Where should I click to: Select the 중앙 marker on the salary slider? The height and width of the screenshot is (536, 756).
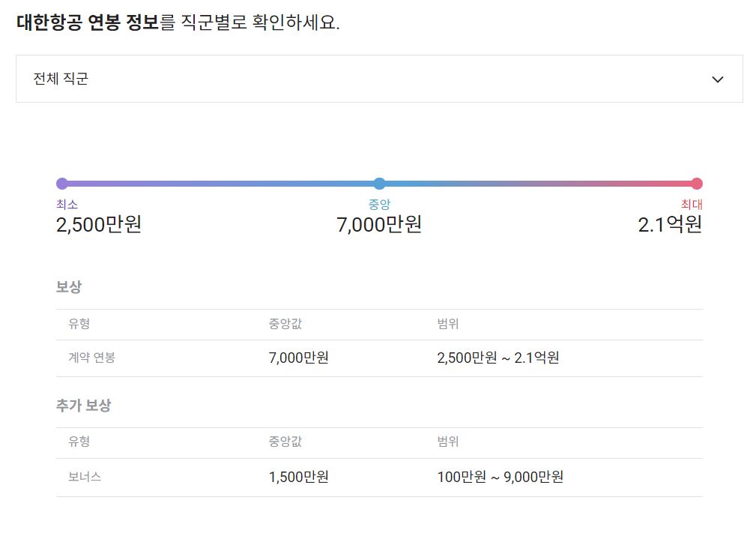click(379, 184)
